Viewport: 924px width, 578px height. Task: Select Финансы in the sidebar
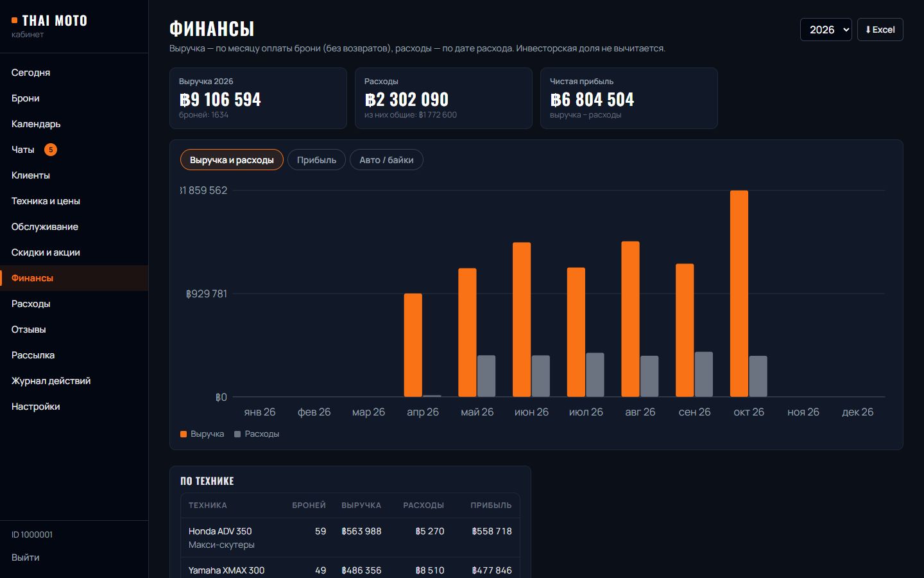(74, 278)
